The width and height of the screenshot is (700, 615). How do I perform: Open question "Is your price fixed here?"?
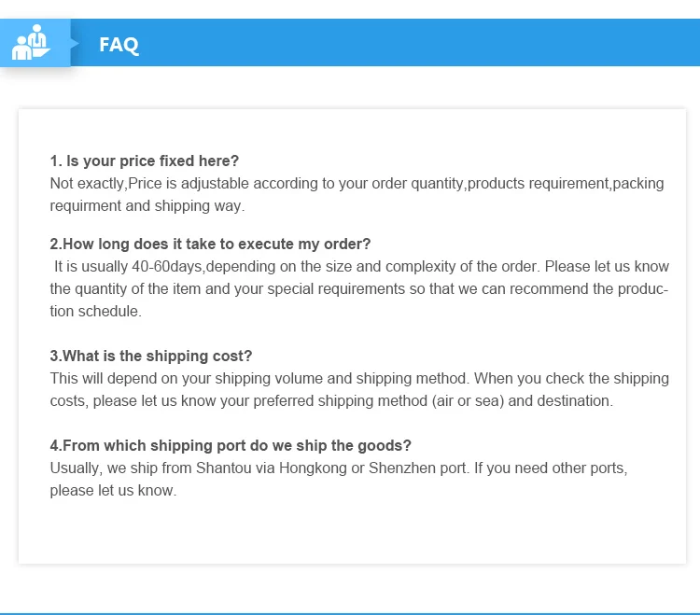pyautogui.click(x=145, y=161)
